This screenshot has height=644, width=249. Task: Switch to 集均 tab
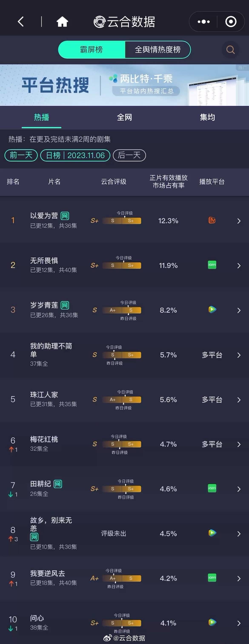pos(207,117)
